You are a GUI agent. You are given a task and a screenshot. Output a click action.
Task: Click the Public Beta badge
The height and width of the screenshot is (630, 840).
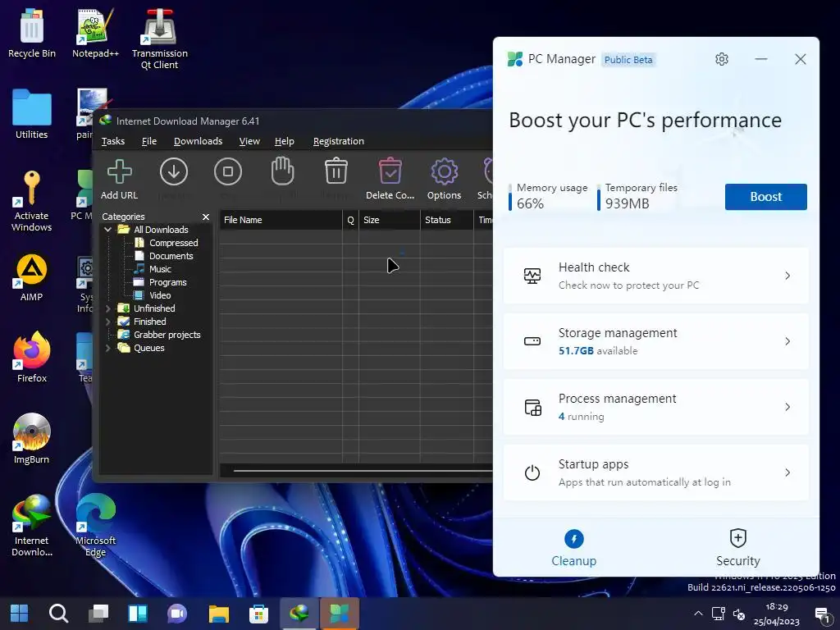click(628, 59)
